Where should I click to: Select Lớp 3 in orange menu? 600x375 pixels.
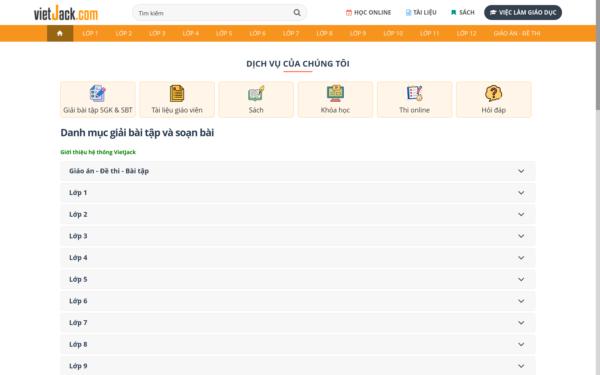pos(157,33)
